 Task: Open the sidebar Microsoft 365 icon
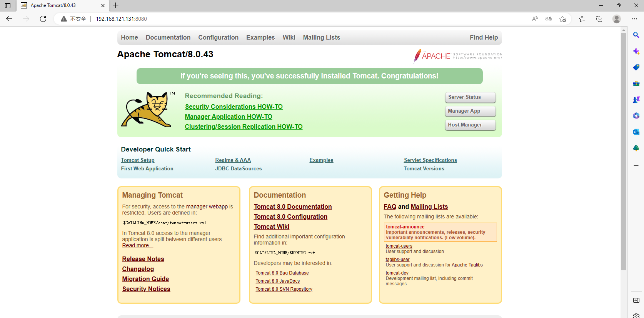(x=636, y=116)
